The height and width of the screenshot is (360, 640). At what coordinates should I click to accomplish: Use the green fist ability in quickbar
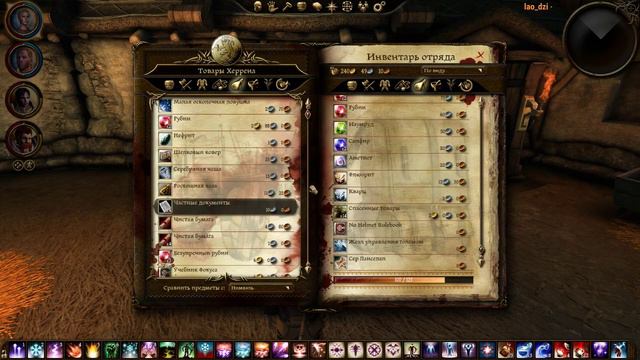(111, 350)
